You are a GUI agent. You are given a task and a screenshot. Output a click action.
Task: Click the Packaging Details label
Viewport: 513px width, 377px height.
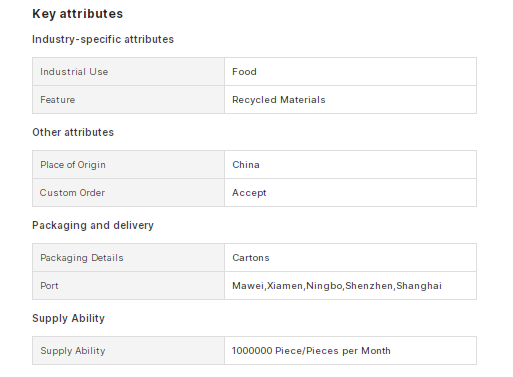82,258
